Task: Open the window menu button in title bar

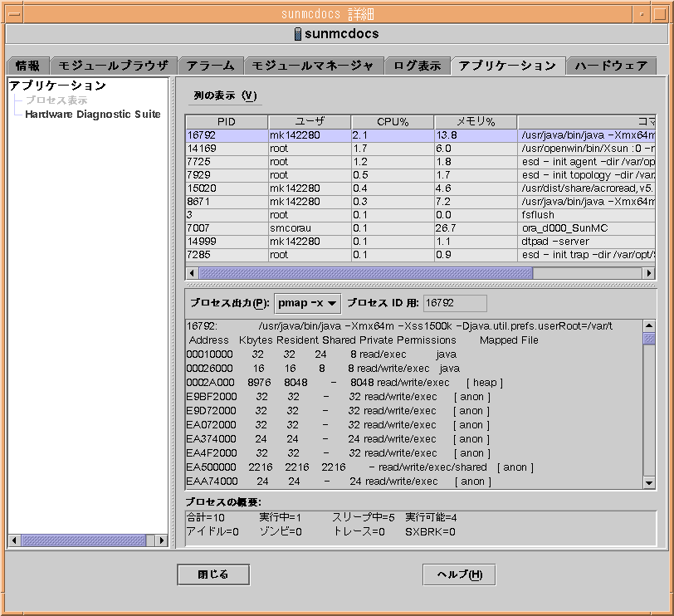Action: coord(14,14)
